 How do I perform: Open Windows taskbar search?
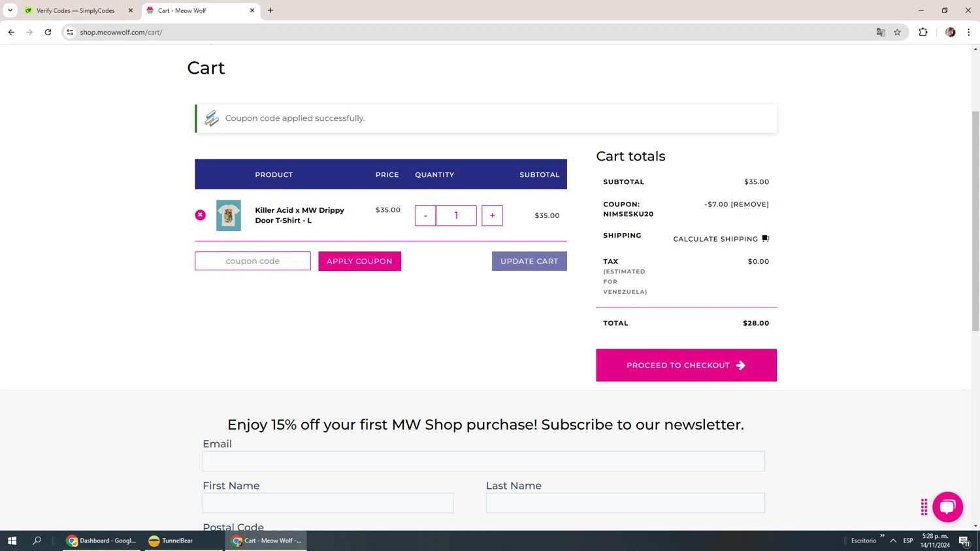[37, 541]
